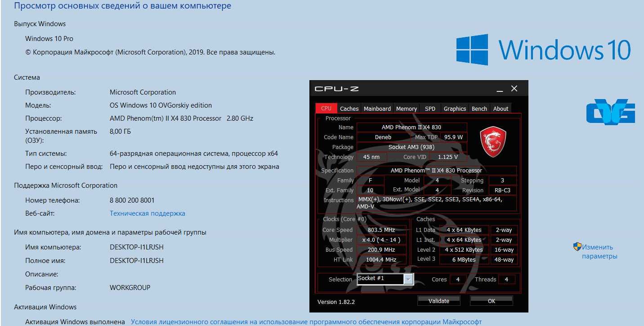The width and height of the screenshot is (644, 326).
Task: Click the Изменить параметры link
Action: coord(599,252)
